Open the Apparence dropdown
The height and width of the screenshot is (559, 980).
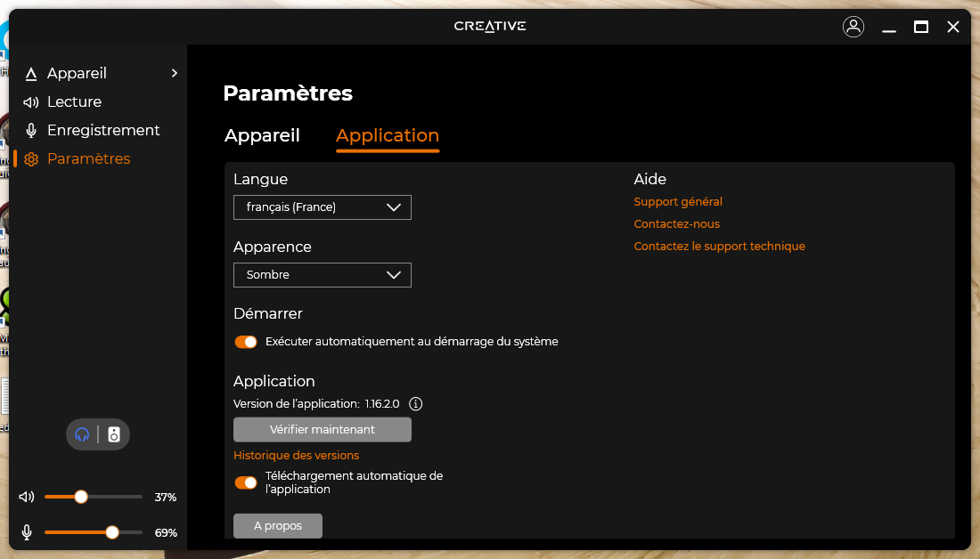[x=322, y=275]
